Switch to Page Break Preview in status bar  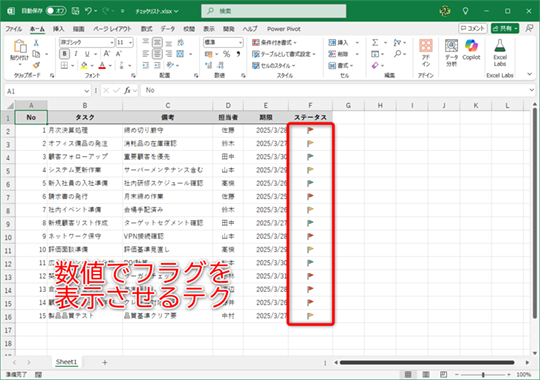(x=444, y=374)
